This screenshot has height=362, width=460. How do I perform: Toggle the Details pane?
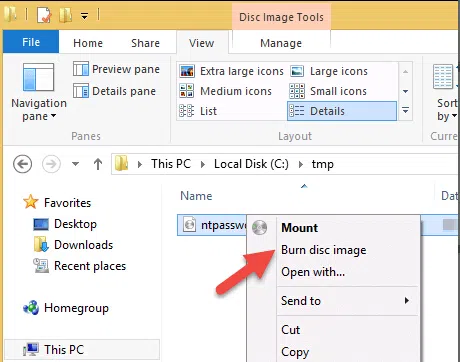pos(114,91)
